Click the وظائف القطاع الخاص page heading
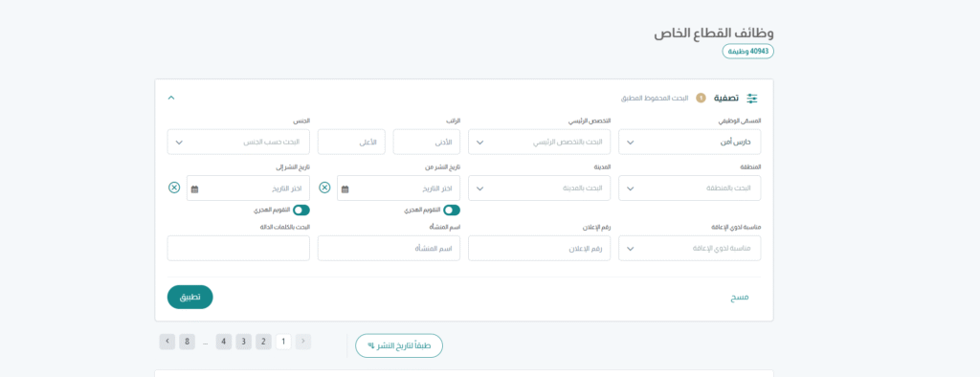This screenshot has height=377, width=980. click(714, 33)
